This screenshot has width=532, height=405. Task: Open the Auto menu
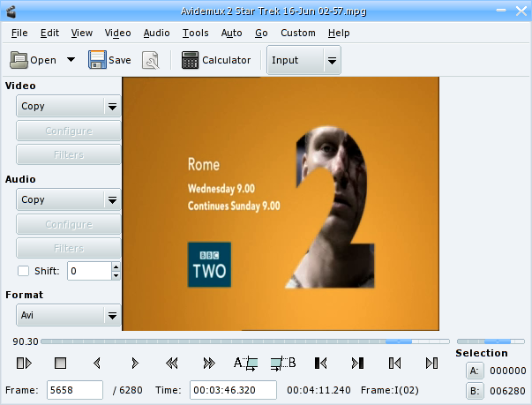pyautogui.click(x=231, y=33)
